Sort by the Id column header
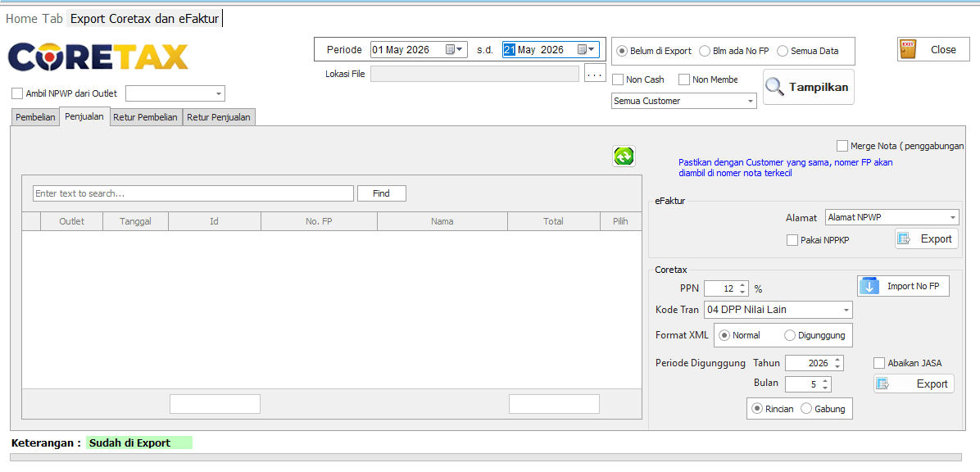The width and height of the screenshot is (980, 472). pos(215,221)
